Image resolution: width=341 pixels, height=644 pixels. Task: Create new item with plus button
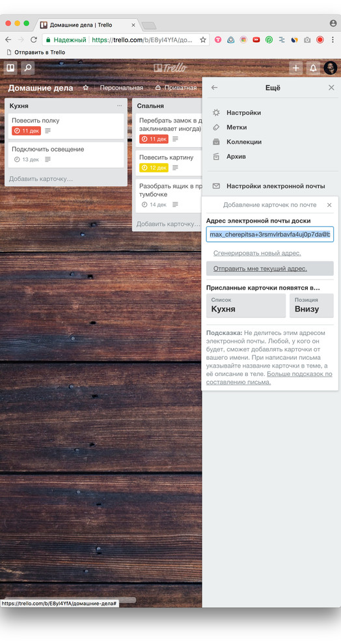(295, 68)
